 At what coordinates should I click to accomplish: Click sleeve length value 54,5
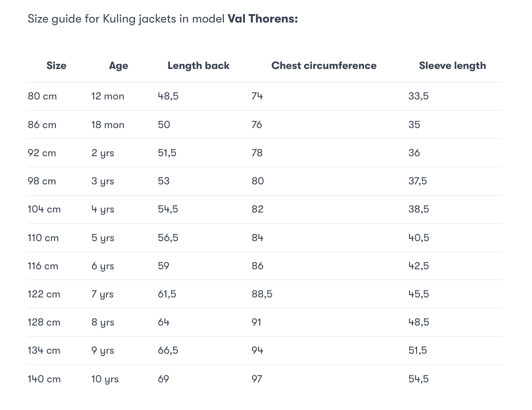(x=418, y=379)
